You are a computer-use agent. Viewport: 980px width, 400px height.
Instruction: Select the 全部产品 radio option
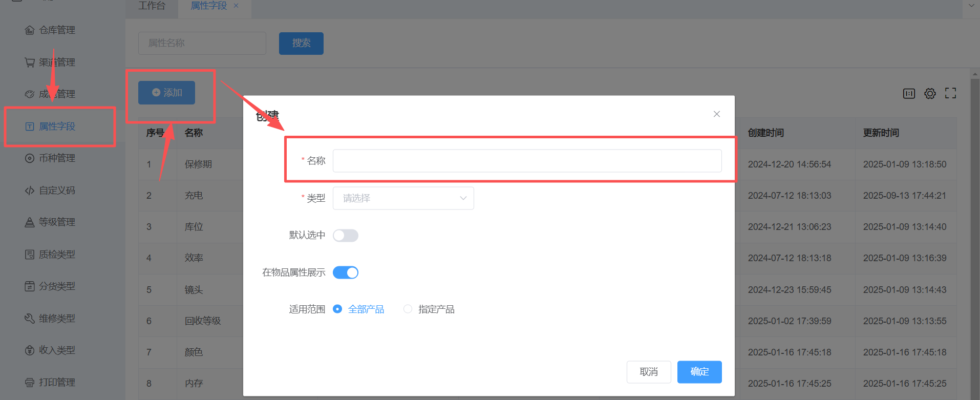337,309
